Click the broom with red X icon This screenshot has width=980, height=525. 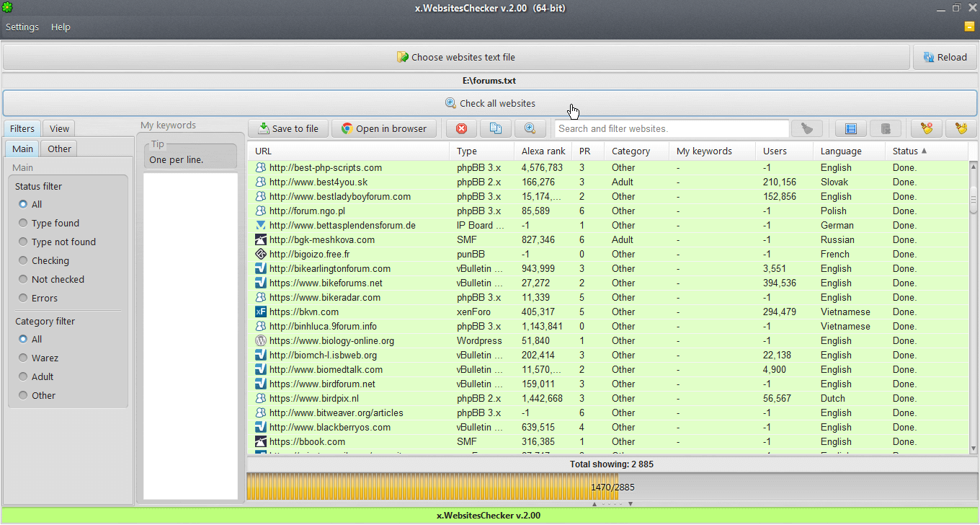tap(926, 128)
